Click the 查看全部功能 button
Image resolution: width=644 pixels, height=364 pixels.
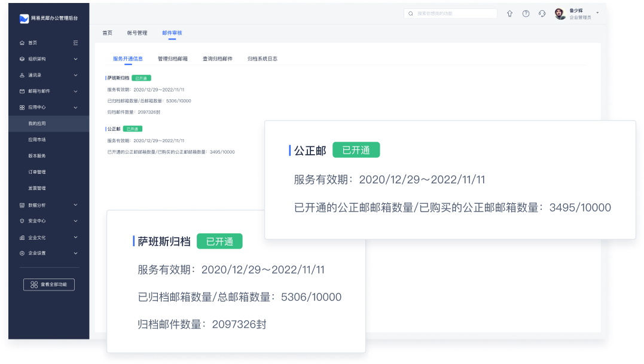coord(49,285)
